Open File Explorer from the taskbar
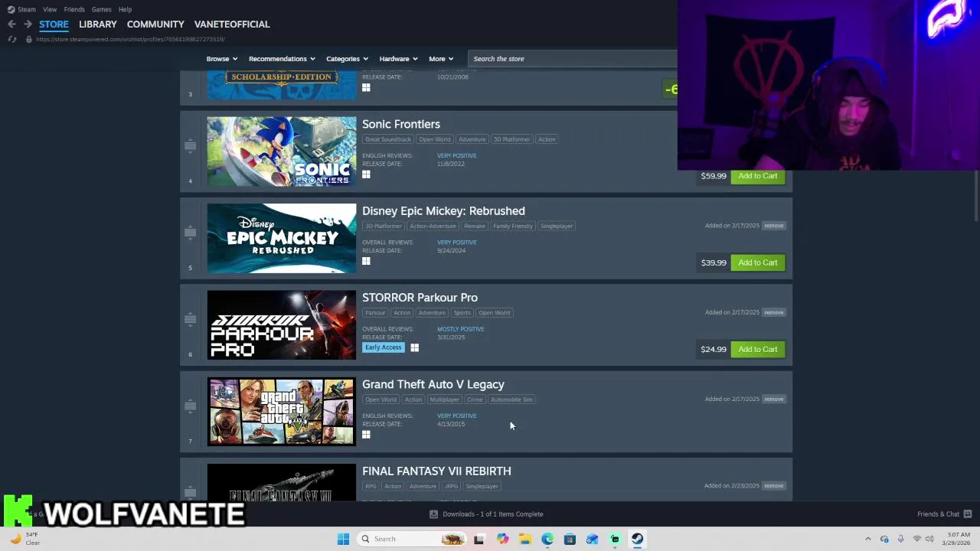Viewport: 980px width, 551px height. tap(525, 539)
